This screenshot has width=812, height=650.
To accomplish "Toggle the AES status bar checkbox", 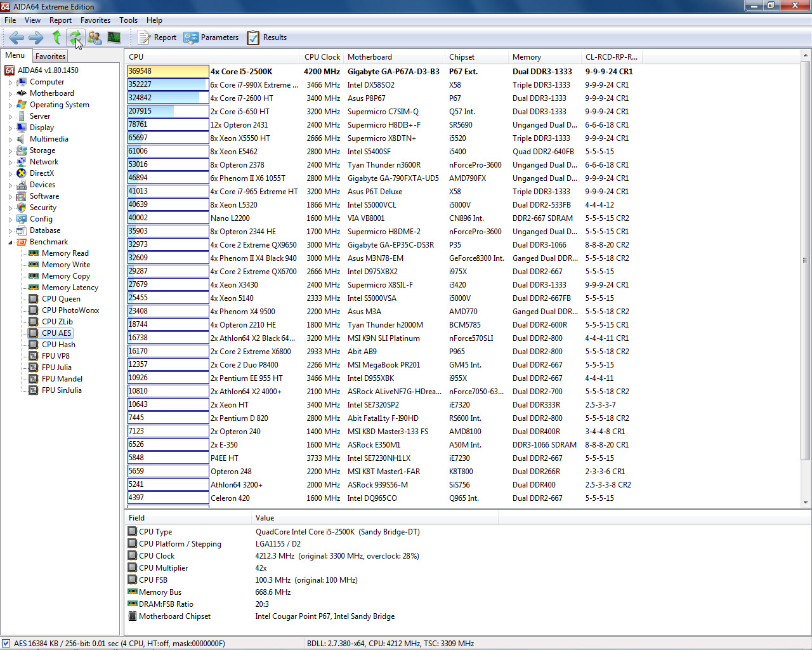I will coord(6,643).
